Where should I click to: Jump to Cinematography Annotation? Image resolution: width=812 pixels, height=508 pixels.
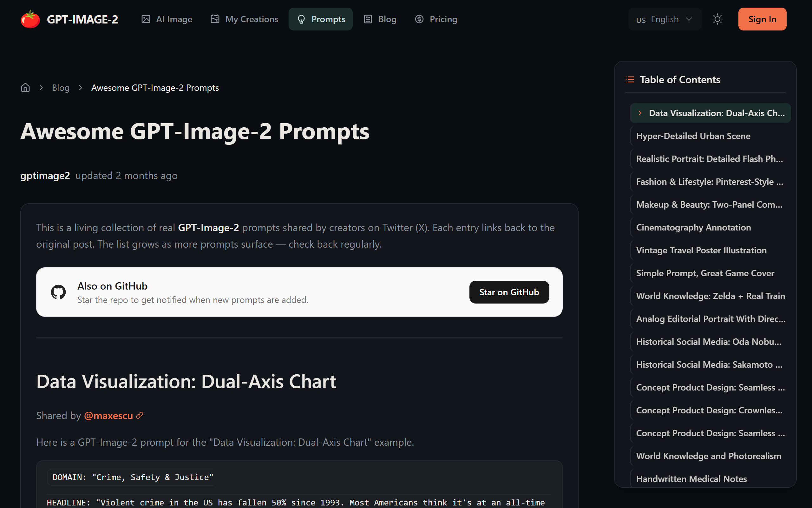tap(710, 227)
